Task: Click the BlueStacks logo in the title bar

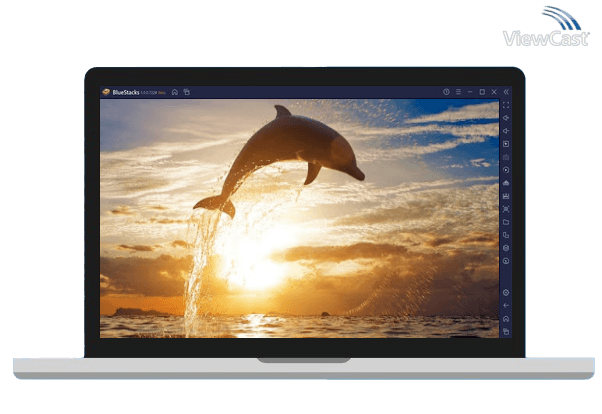Action: [106, 92]
